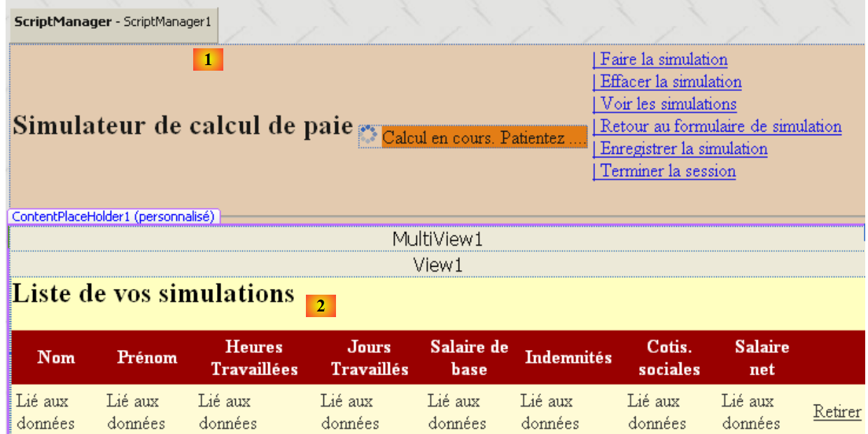Click the Simulateur de calcul de paie heading
Screen dimensions: 868x434
point(183,126)
